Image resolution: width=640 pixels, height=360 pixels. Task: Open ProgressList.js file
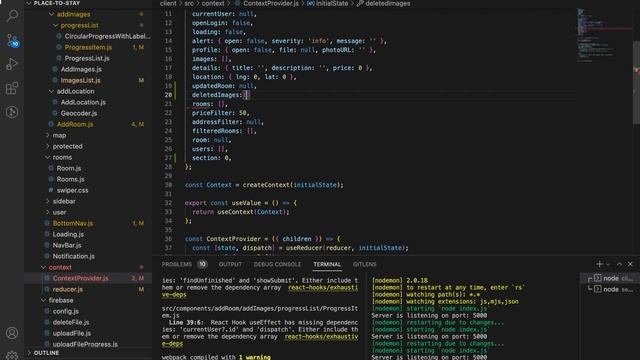click(x=87, y=58)
